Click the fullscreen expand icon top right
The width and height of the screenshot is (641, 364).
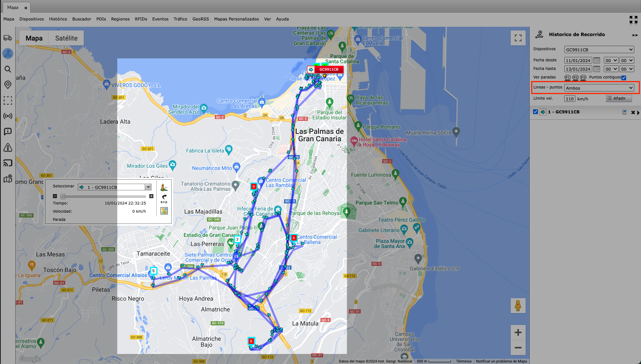point(633,20)
